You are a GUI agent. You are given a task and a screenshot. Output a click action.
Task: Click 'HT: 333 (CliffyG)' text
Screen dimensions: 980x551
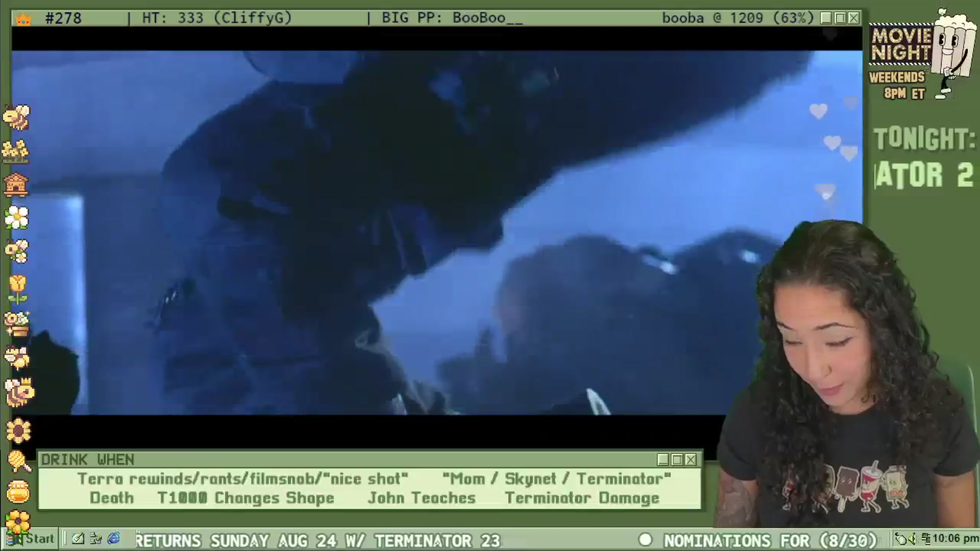coord(217,18)
